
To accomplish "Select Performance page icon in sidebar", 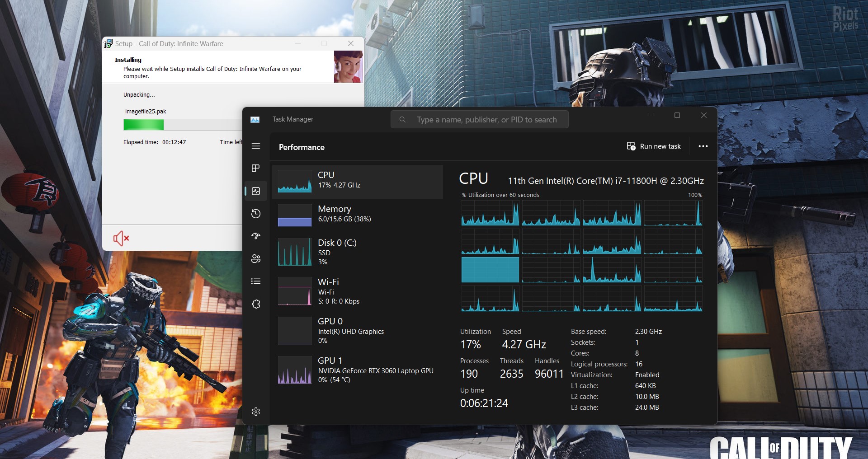I will tap(256, 191).
